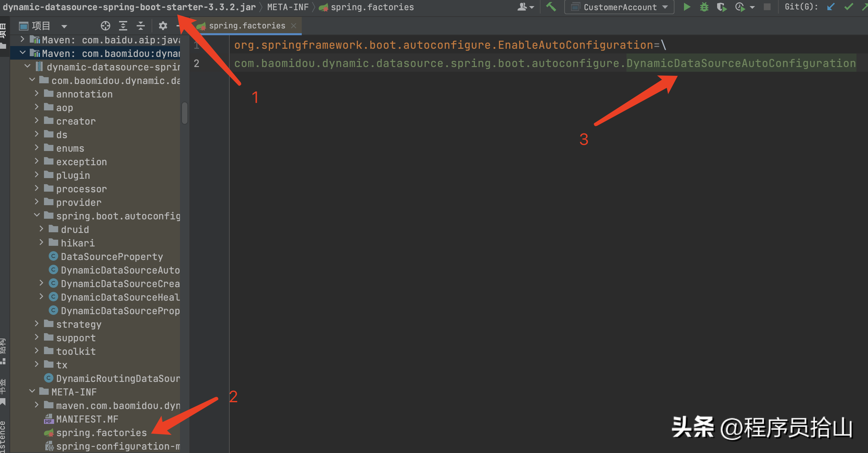Click the Expand All icon in project panel
This screenshot has height=453, width=868.
123,26
